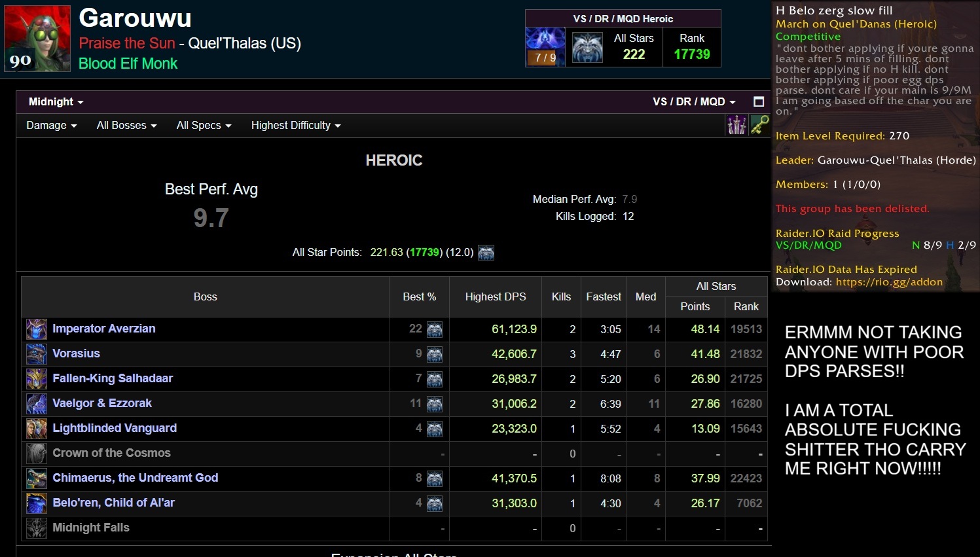Open the 41,370.5 DPS parse
This screenshot has height=557, width=980.
click(x=514, y=478)
